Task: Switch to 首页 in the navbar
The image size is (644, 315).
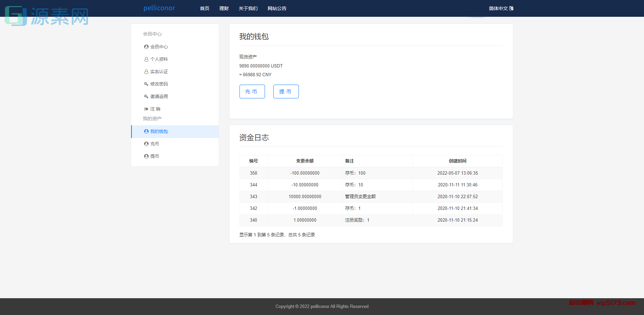Action: coord(204,8)
